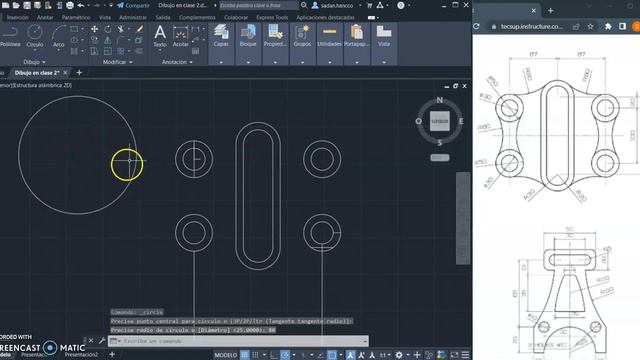Click the Open folder icon in quick access
The image size is (640, 360).
coord(16,5)
